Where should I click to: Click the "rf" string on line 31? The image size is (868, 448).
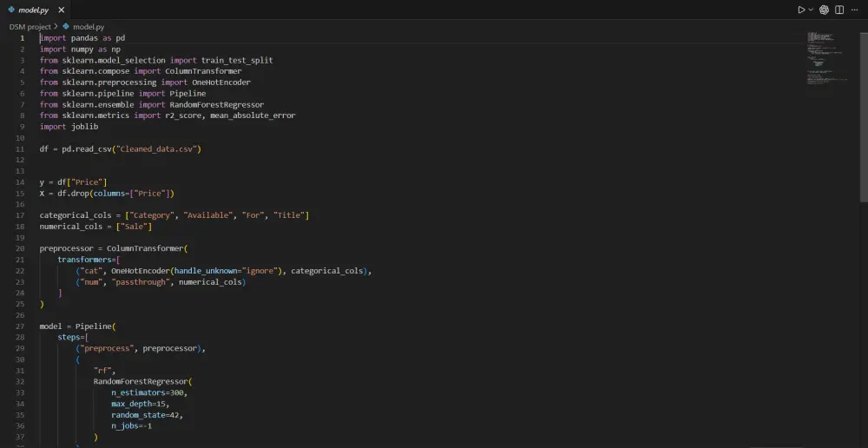(102, 371)
